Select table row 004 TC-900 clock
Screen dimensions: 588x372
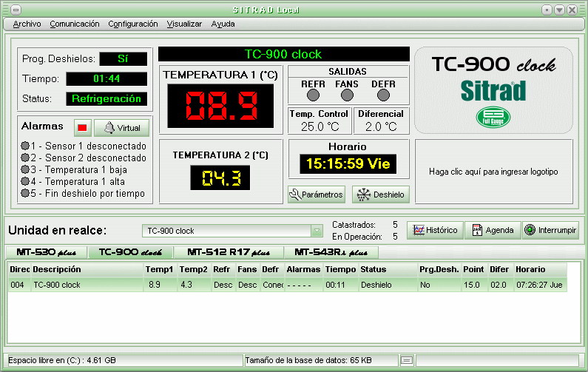tap(287, 285)
